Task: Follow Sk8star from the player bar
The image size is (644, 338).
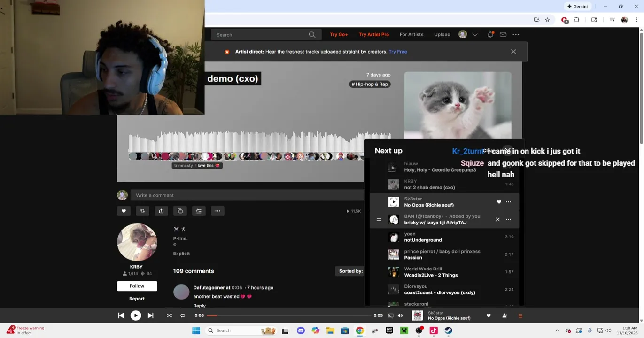Action: (504, 315)
